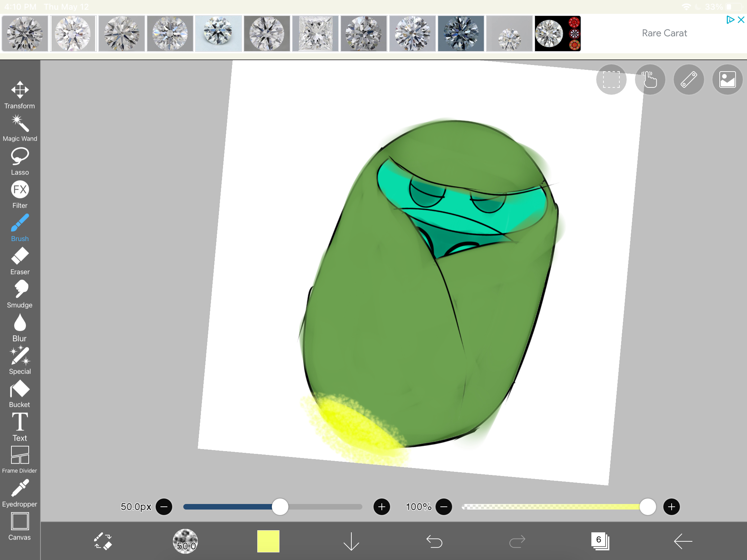Increase brush thickness with plus button
This screenshot has width=747, height=560.
[x=382, y=507]
